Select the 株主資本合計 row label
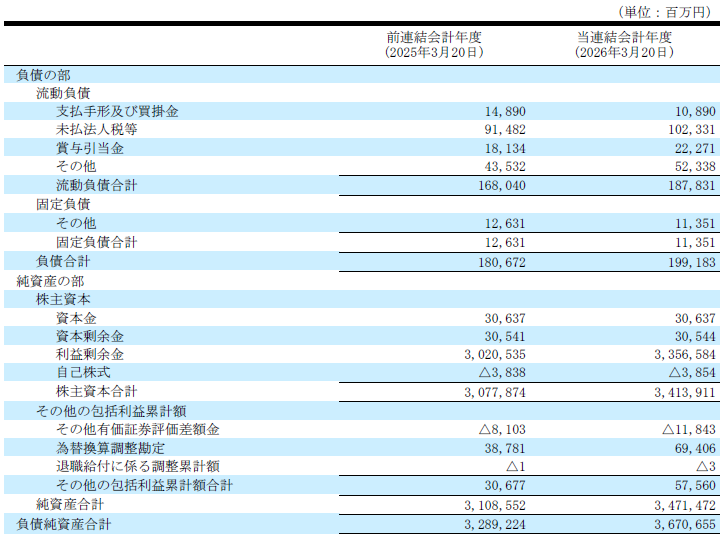726x536 pixels. pyautogui.click(x=97, y=392)
